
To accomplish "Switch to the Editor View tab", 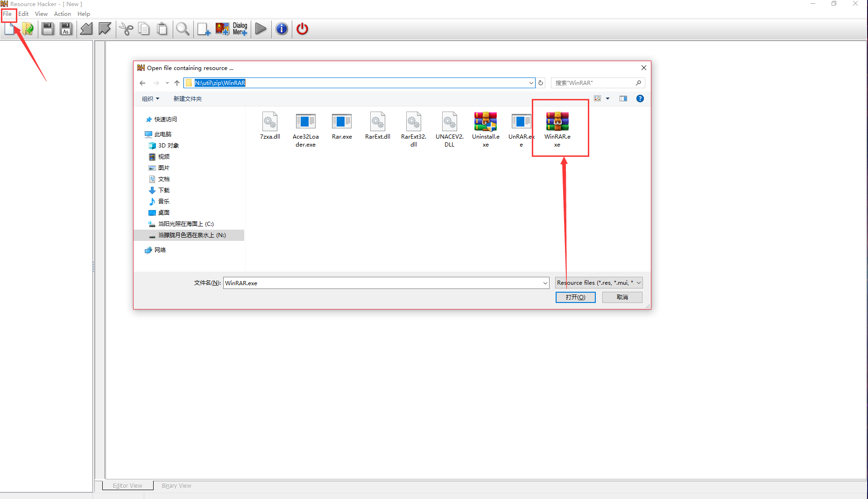I will coord(127,485).
